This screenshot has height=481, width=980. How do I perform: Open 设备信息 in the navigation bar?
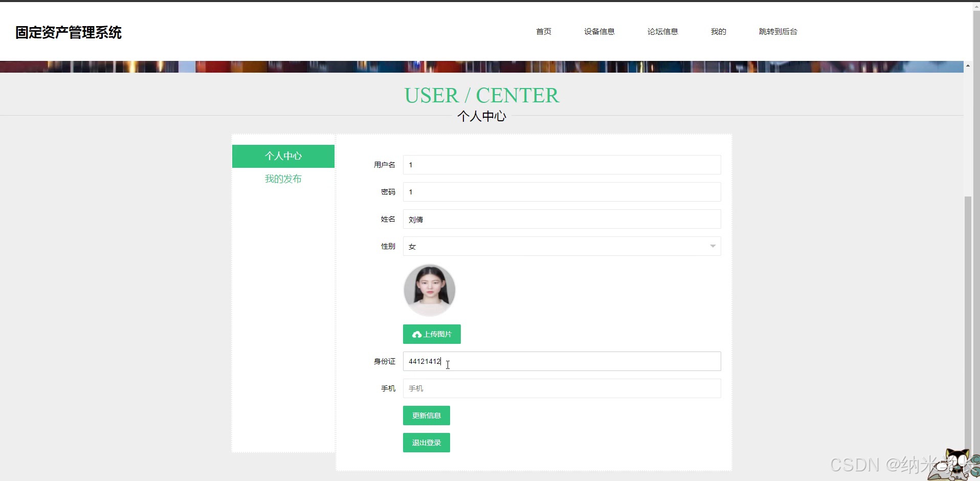click(x=598, y=31)
